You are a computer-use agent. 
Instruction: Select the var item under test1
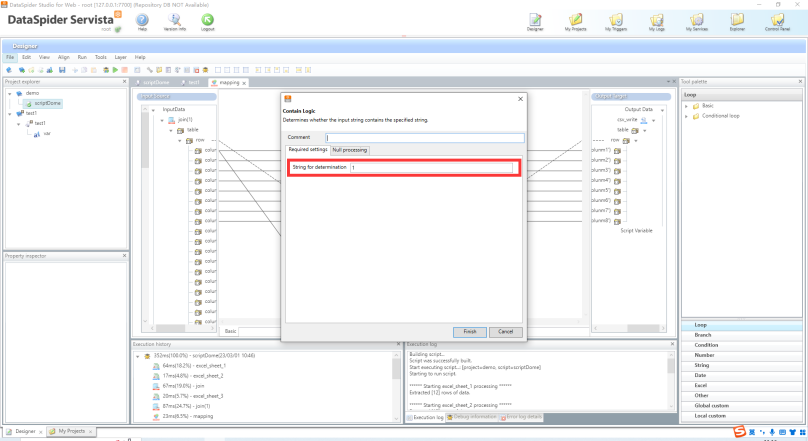coord(43,134)
